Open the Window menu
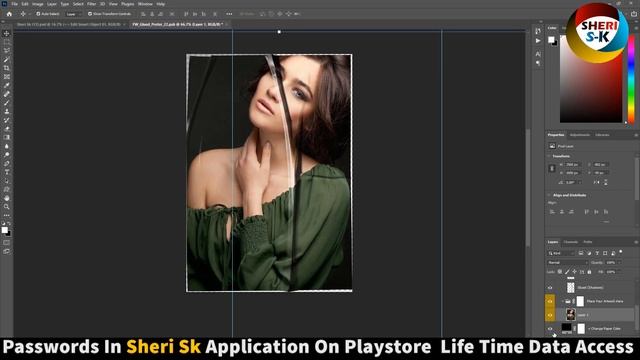640x360 pixels. point(145,4)
